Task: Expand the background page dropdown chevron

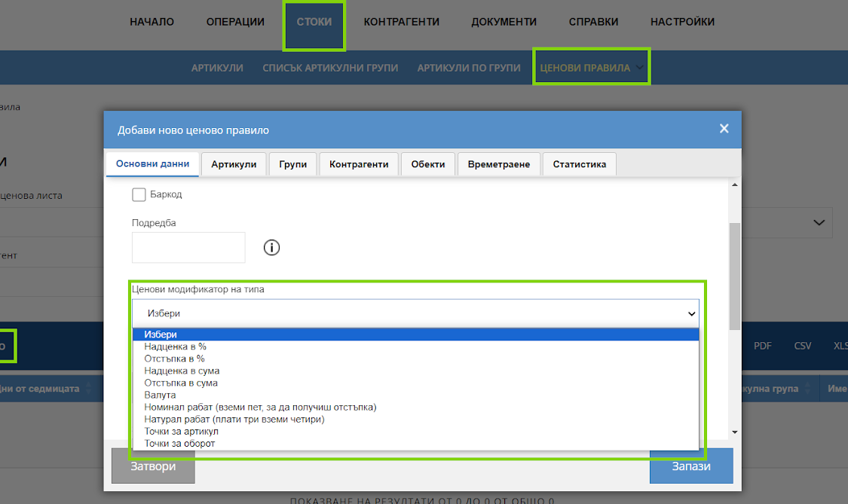Action: pyautogui.click(x=819, y=223)
